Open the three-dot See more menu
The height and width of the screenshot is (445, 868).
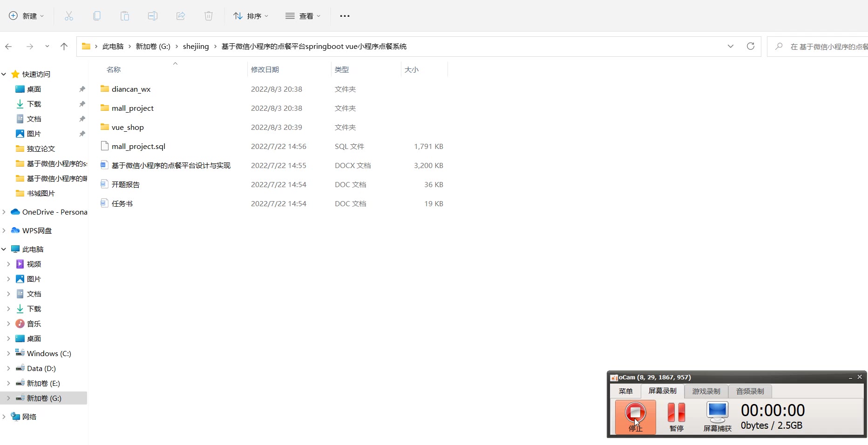point(345,16)
